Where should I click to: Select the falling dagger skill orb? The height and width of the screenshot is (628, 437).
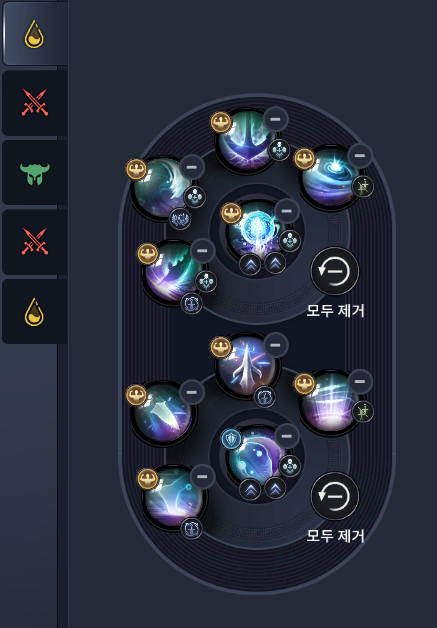pyautogui.click(x=162, y=413)
